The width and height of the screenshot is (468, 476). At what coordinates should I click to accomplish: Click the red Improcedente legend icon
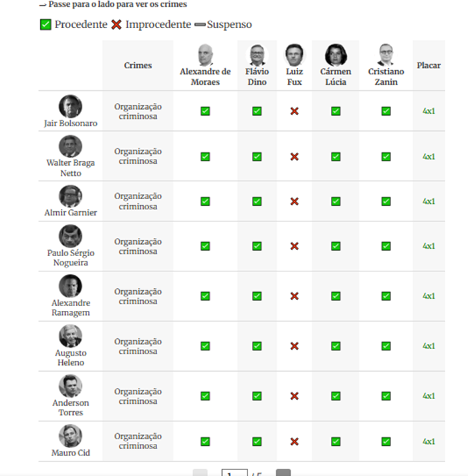click(116, 24)
